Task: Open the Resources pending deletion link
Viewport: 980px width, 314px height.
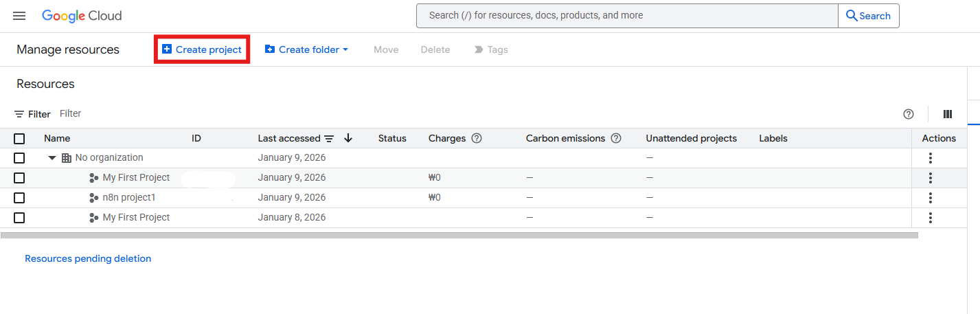Action: (x=88, y=259)
